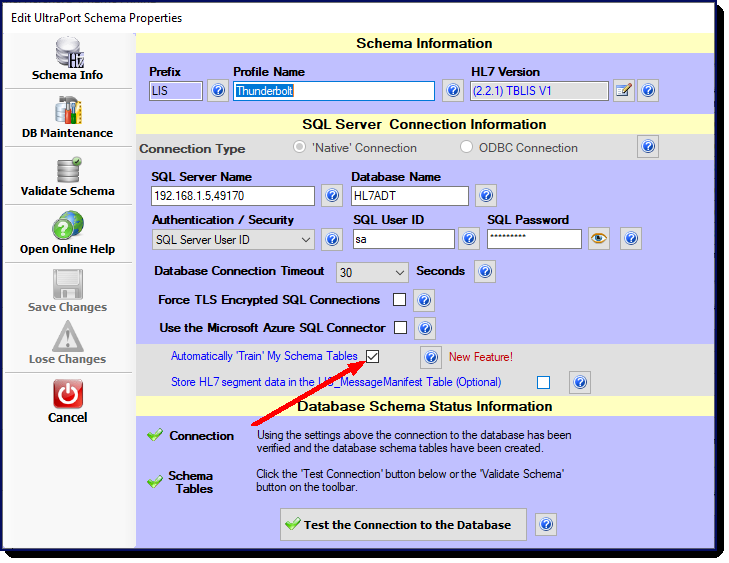Open help for Automatically Train Schema Tables

(x=431, y=357)
